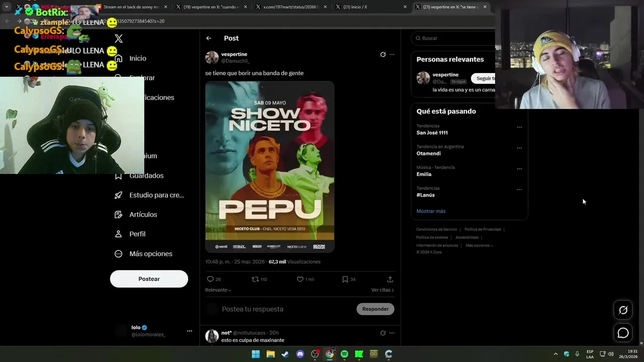The width and height of the screenshot is (644, 362).
Task: Click the Responder button
Action: (x=375, y=309)
